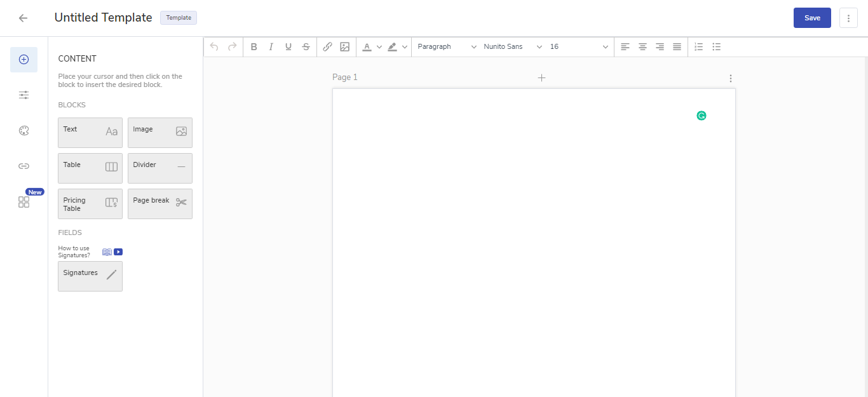Click the Untitled Template title field

coord(104,18)
